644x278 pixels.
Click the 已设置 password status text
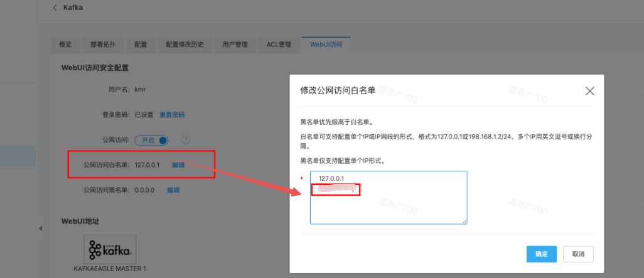pyautogui.click(x=144, y=115)
